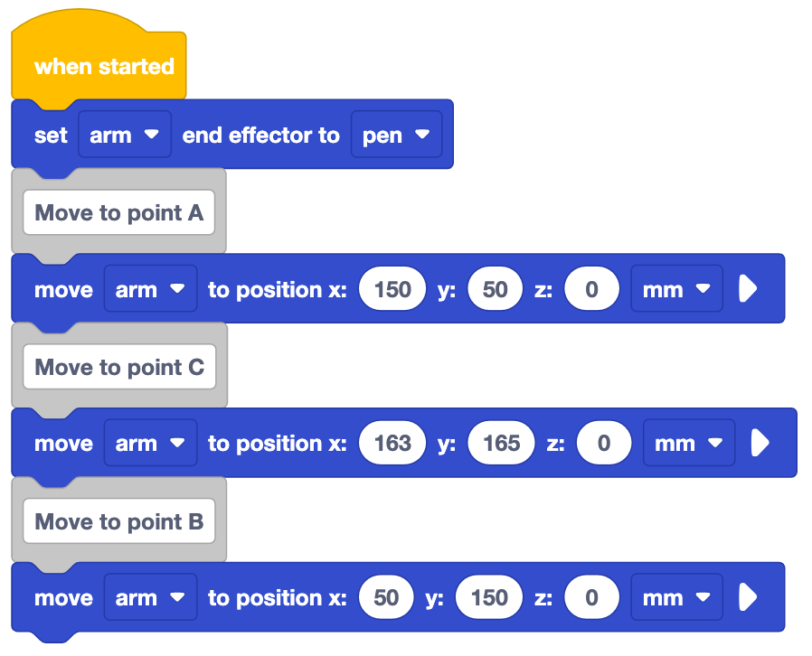Click the x value 50 in Point B block
Screen dimensions: 812x656
pos(386,597)
